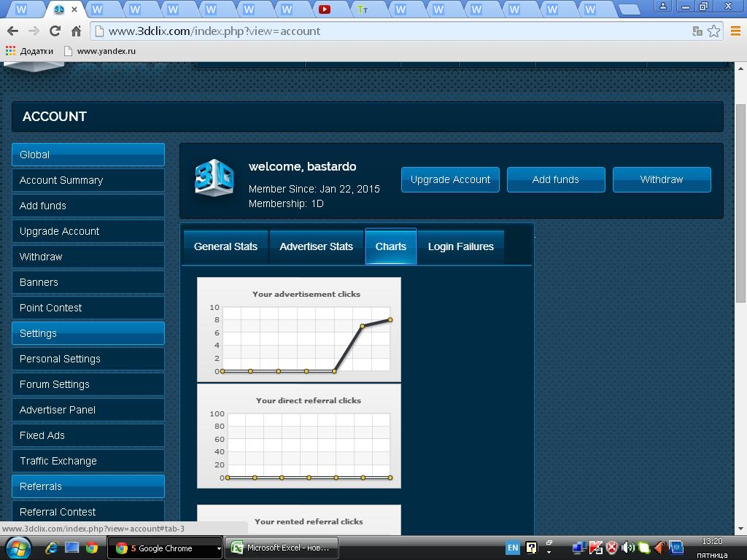Click the Kaspersky antivirus tray icon
Viewport: 747px width, 560px height.
(x=595, y=548)
